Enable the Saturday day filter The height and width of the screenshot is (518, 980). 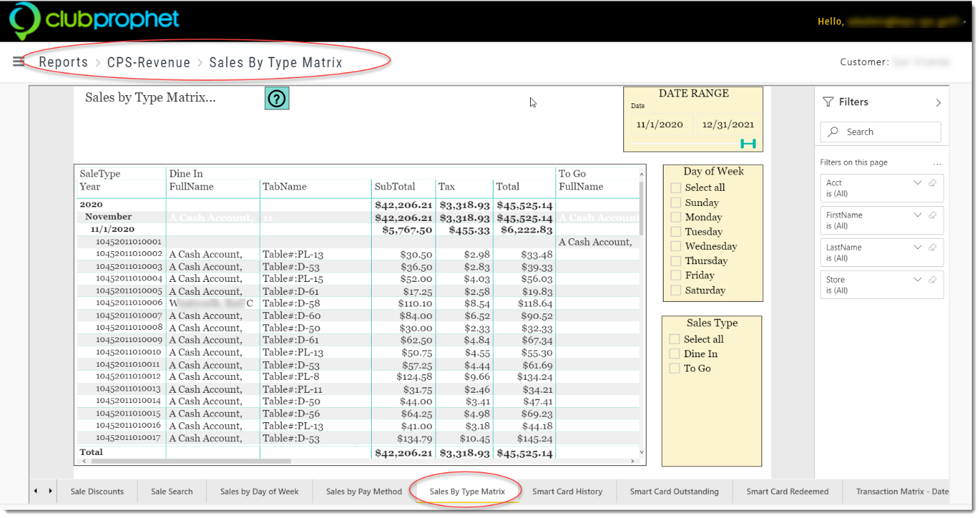pos(676,291)
